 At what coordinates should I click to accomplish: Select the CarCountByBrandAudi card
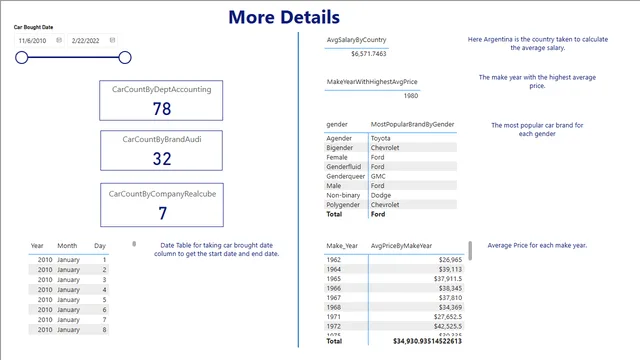(x=162, y=151)
